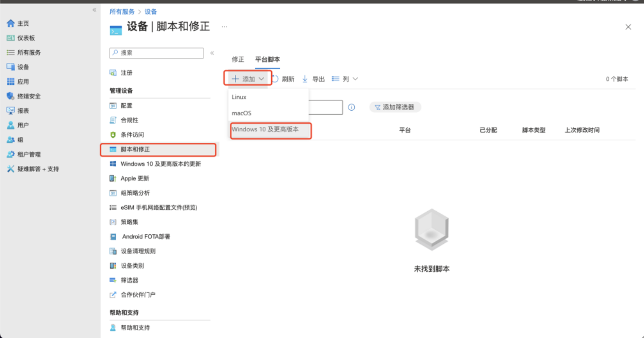This screenshot has height=338, width=644.
Task: Click the 应用 apps grid icon
Action: 11,81
